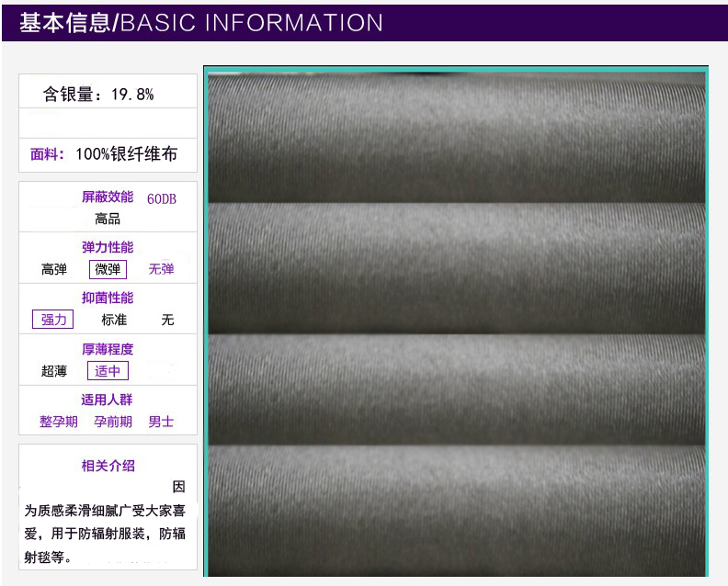Choose the boxed 微弹 option

coord(108,269)
